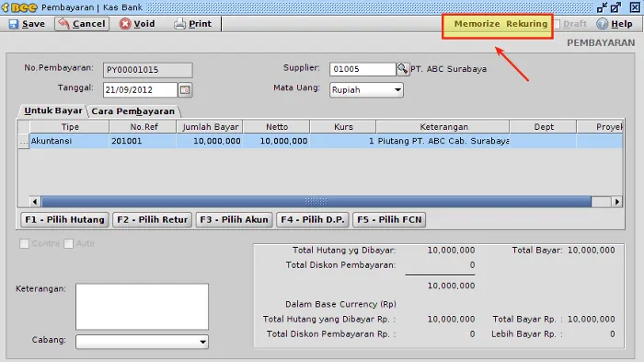Click the Tipe column header
Screen dimensions: 644x362
click(70, 127)
